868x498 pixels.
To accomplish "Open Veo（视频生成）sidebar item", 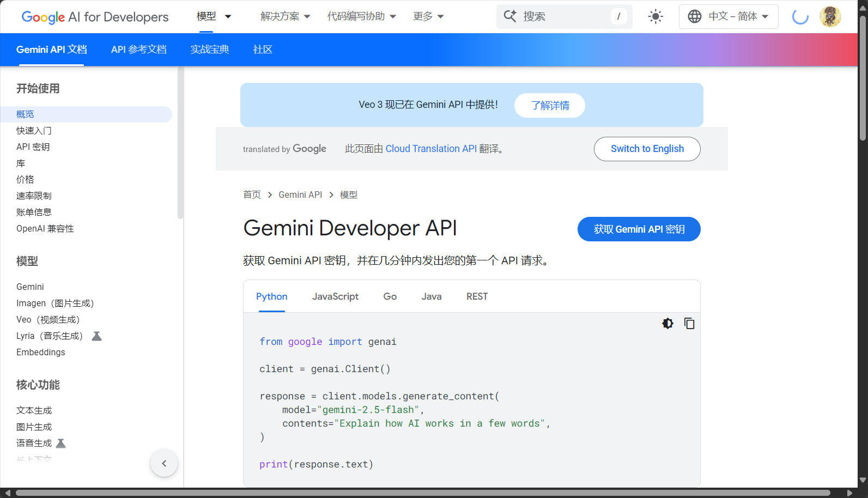I will click(48, 320).
